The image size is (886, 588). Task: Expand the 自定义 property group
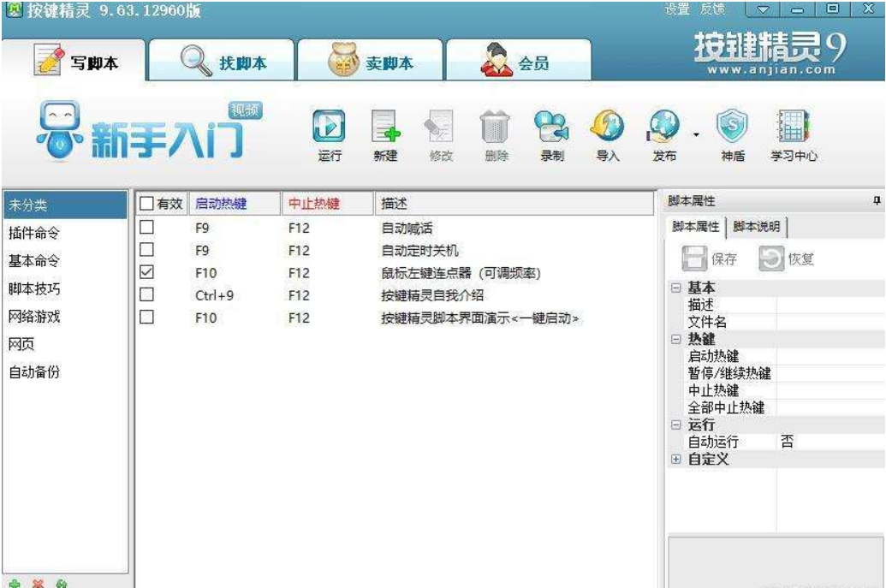(675, 460)
